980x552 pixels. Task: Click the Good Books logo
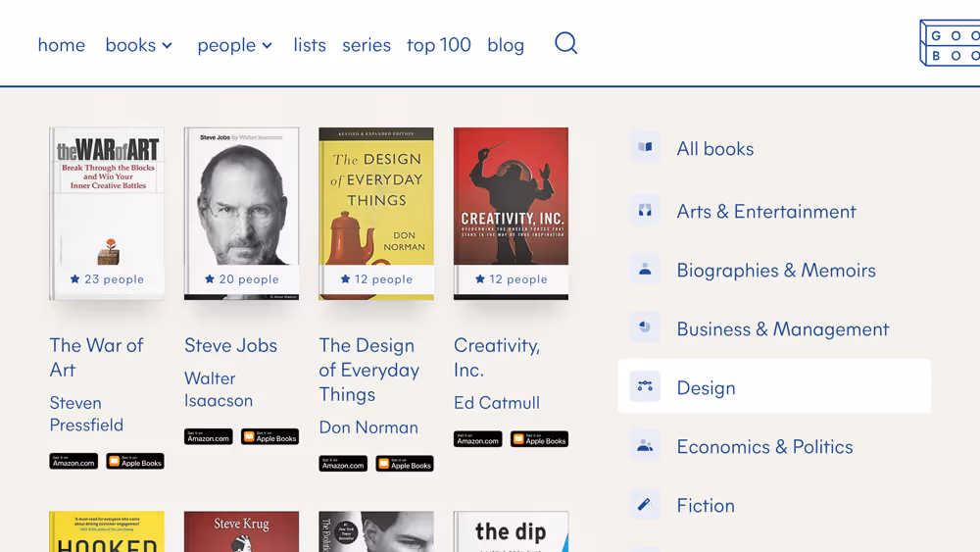point(950,43)
